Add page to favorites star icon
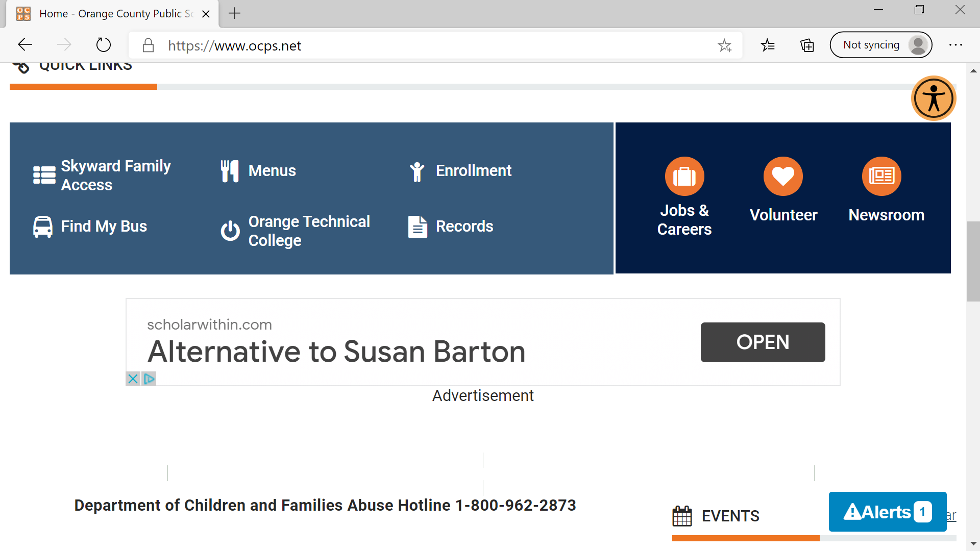The image size is (980, 551). 724,45
